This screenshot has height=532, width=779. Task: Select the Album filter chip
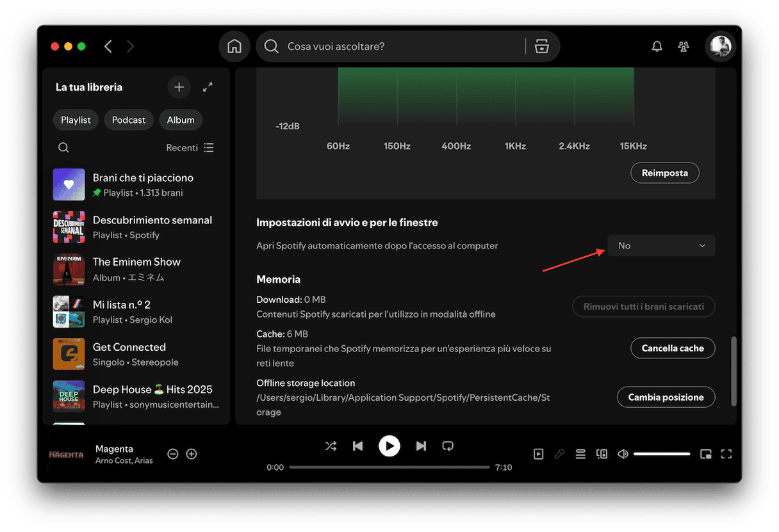pyautogui.click(x=181, y=120)
